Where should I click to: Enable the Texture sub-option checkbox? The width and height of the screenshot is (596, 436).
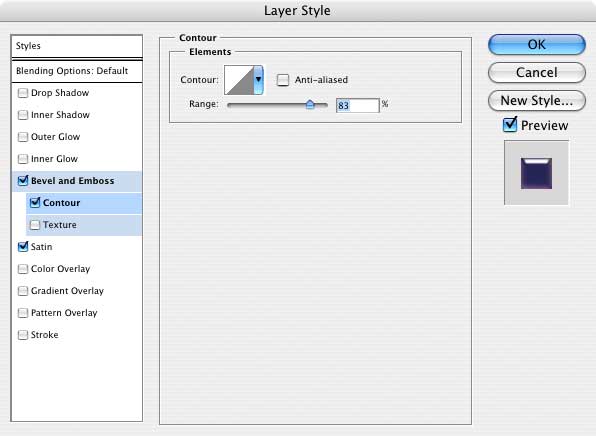35,225
